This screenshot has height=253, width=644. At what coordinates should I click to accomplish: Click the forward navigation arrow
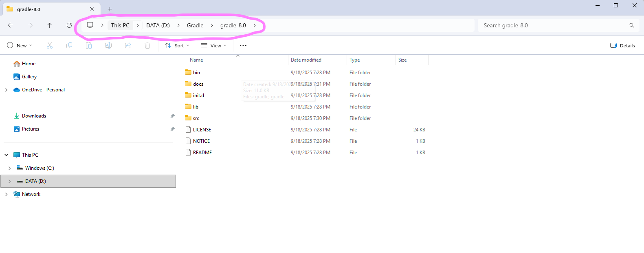point(30,25)
